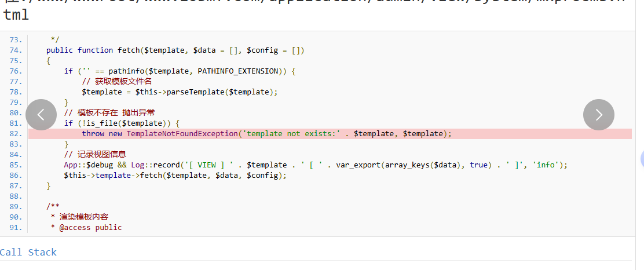Image resolution: width=644 pixels, height=270 pixels.
Task: Click the template->fetch call on line 86
Action: click(x=175, y=176)
